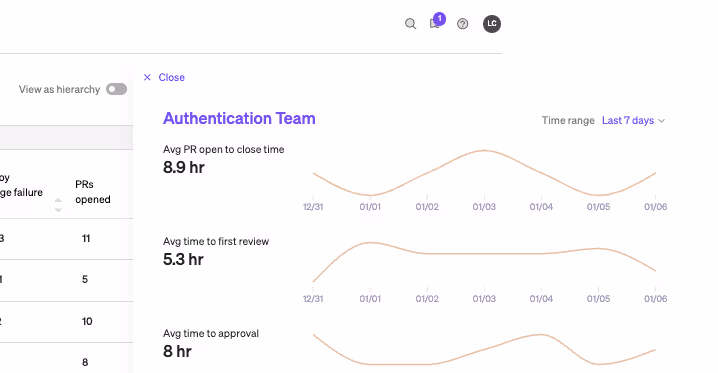Click the Close link on the panel
The width and height of the screenshot is (718, 373).
[171, 77]
